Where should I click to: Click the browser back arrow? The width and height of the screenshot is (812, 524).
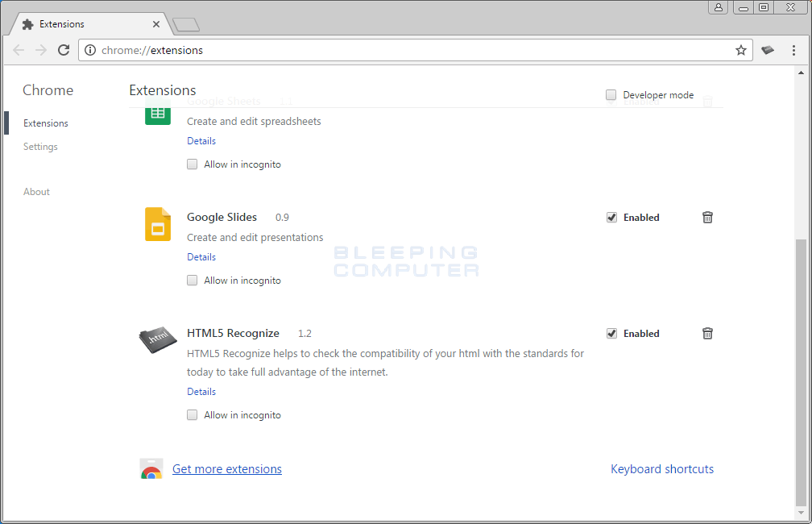19,50
